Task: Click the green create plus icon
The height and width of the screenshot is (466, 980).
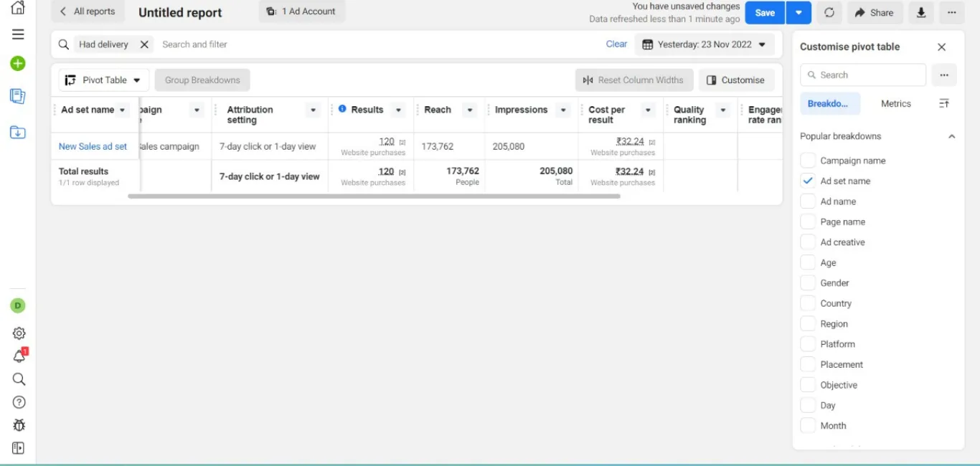Action: click(x=18, y=64)
